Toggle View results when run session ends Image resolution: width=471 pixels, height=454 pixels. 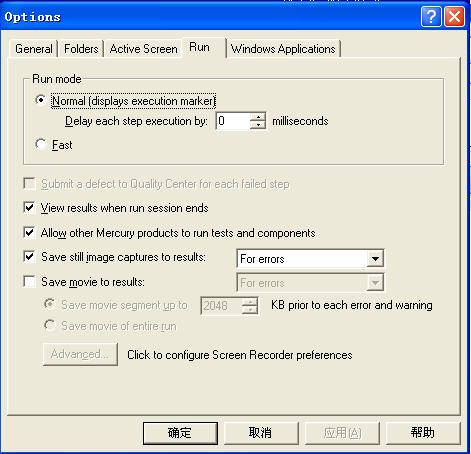tap(29, 208)
